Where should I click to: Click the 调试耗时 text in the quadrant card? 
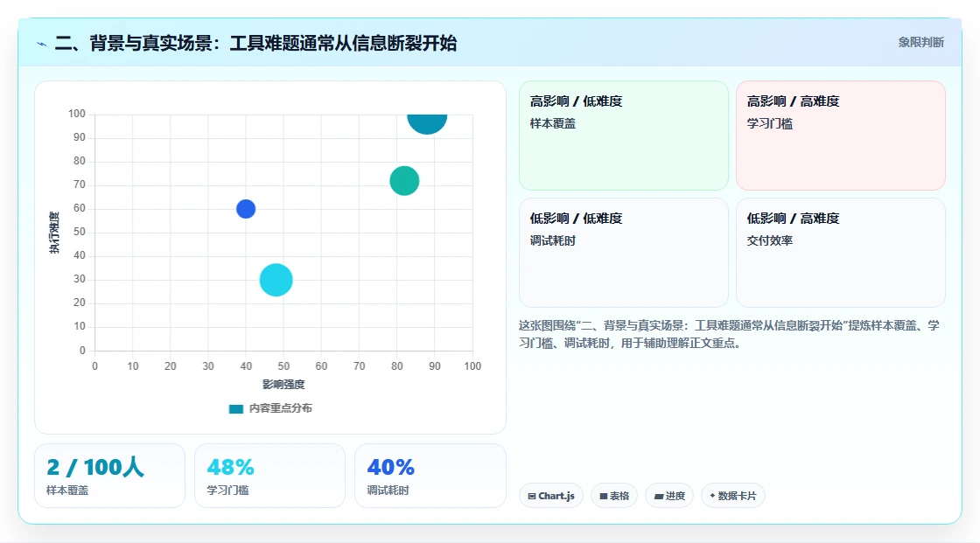coord(552,240)
